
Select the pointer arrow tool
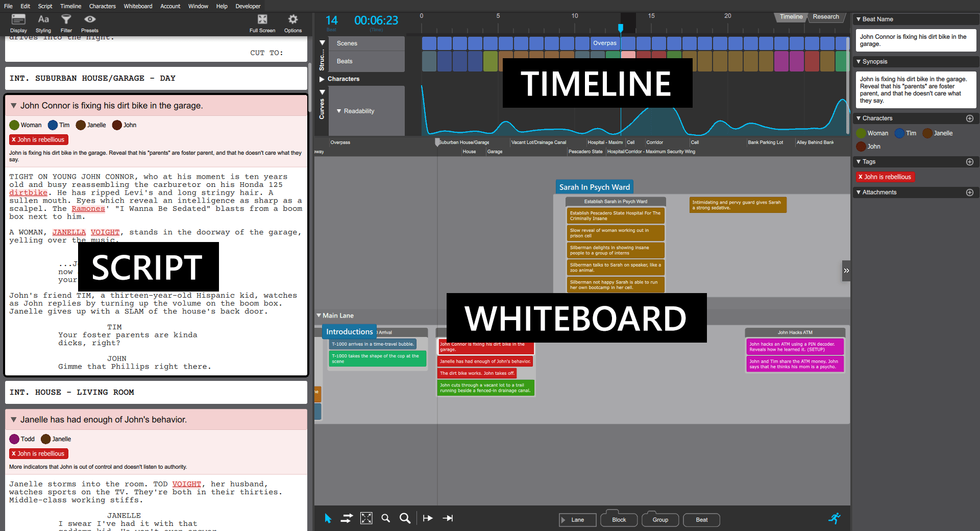point(328,519)
